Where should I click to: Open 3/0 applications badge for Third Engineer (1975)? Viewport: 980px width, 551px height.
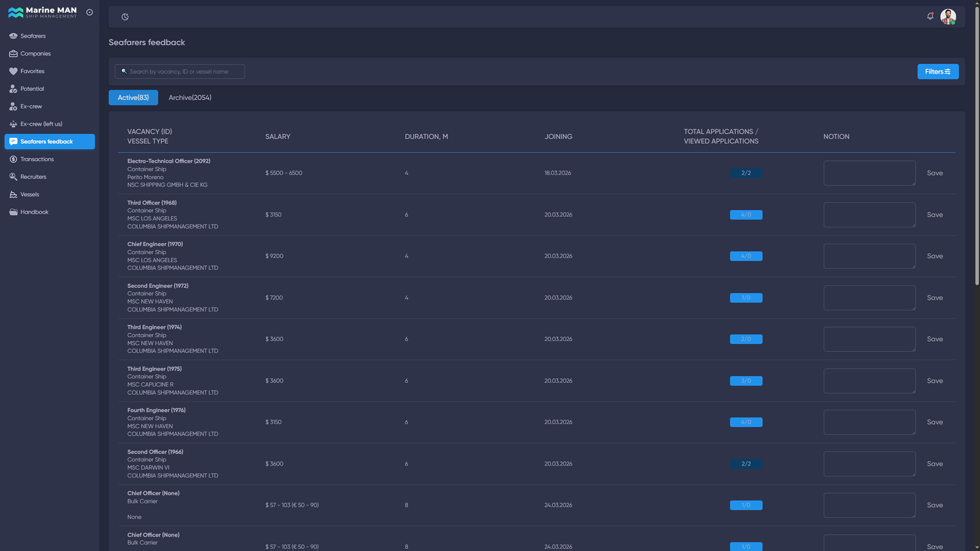point(746,381)
